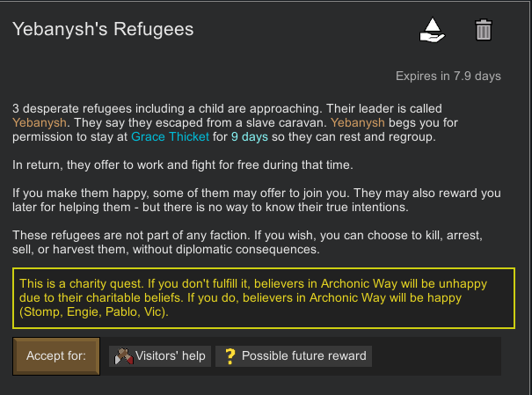Viewport: 532px width, 395px height.
Task: Delete the quest with the trash icon
Action: (x=483, y=30)
